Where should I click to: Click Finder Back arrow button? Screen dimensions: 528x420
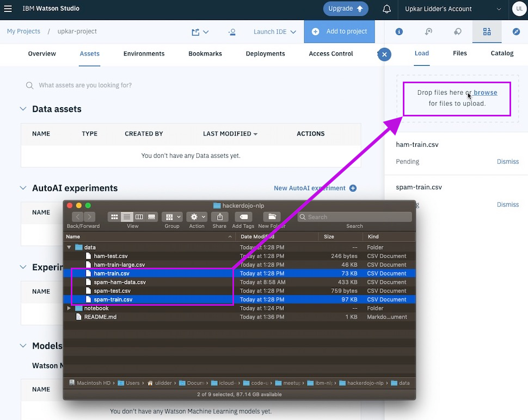click(77, 217)
